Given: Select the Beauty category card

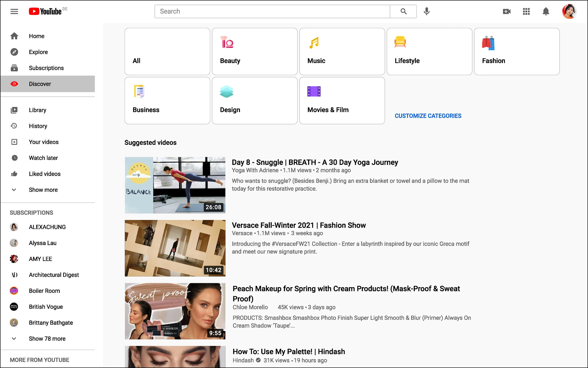Looking at the screenshot, I should [x=254, y=51].
